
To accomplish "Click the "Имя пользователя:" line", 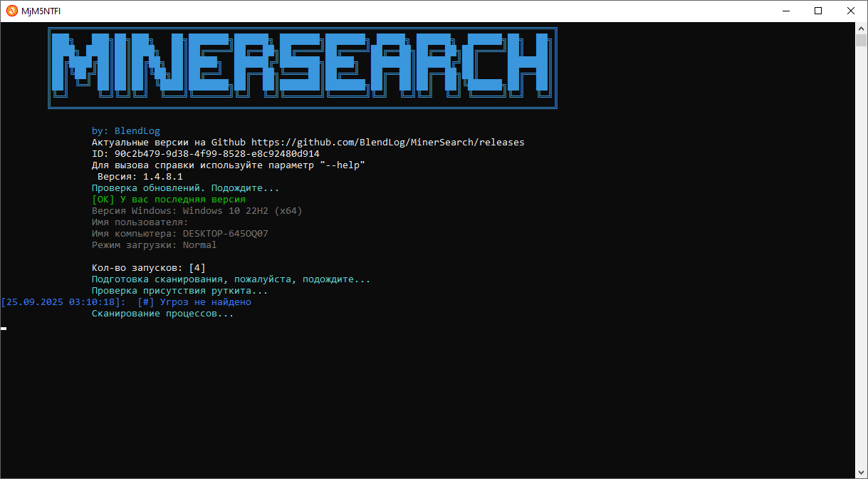I will coord(140,222).
